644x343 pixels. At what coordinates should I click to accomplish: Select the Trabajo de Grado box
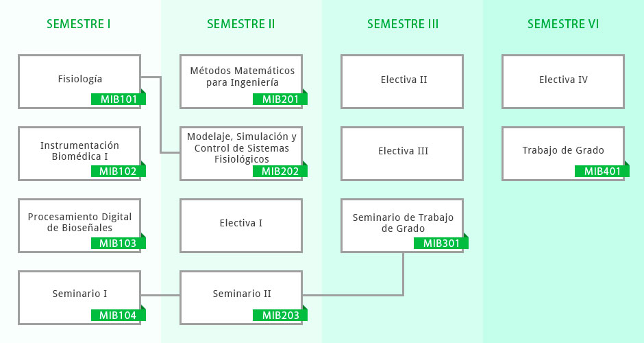point(563,154)
